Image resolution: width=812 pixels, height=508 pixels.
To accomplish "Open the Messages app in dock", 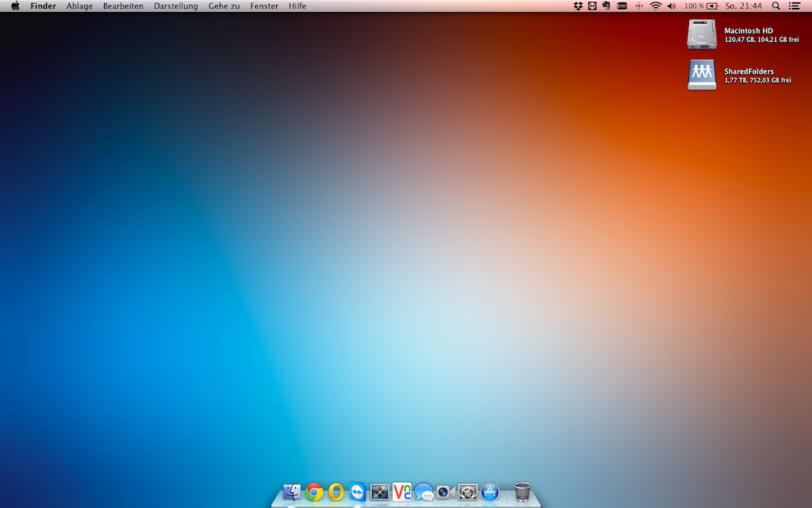I will point(424,492).
